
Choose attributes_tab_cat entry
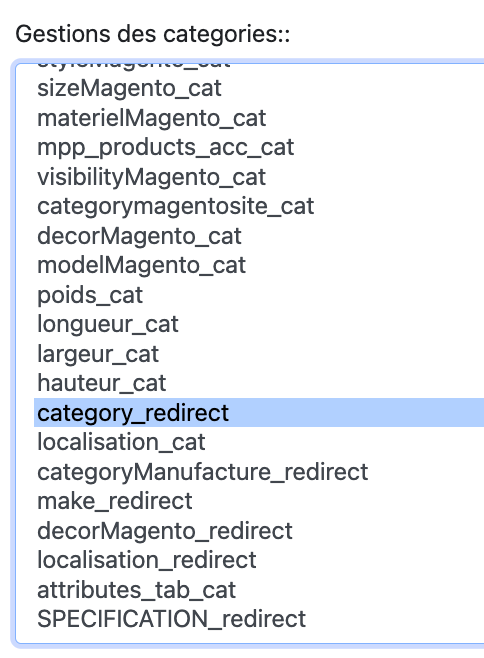[259, 590]
